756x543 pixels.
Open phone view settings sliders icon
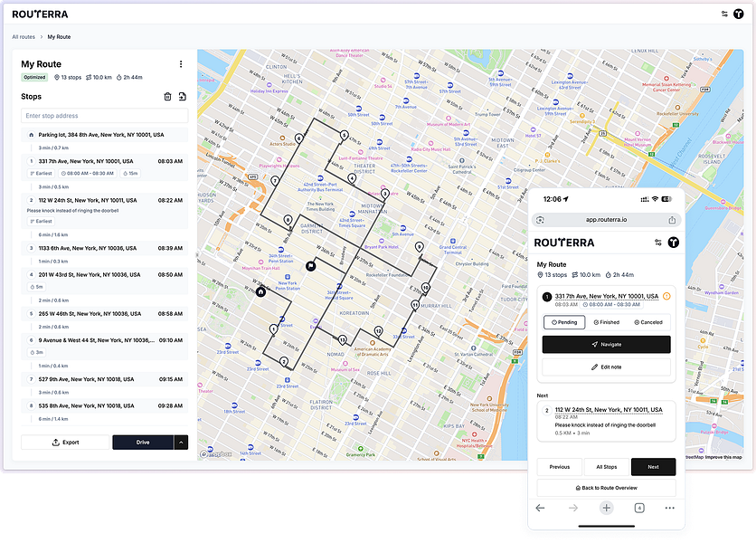[x=658, y=243]
